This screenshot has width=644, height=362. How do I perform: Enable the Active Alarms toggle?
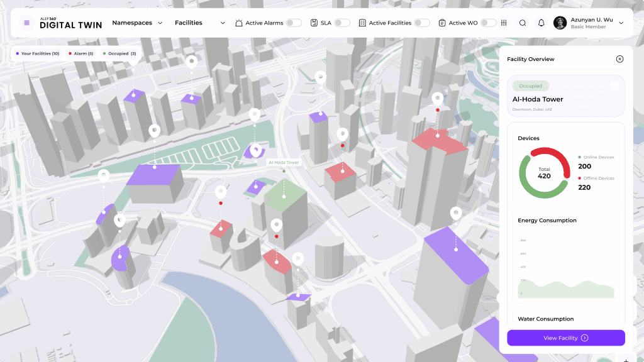(x=294, y=23)
